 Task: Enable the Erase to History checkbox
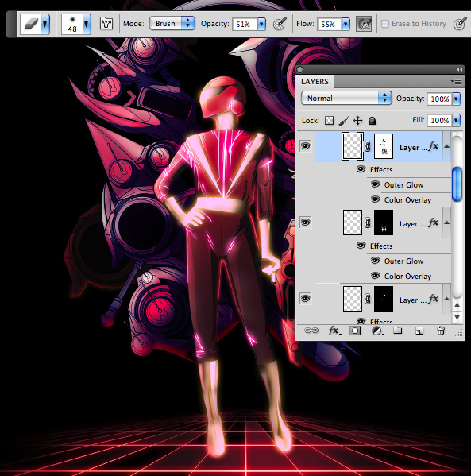pyautogui.click(x=384, y=24)
